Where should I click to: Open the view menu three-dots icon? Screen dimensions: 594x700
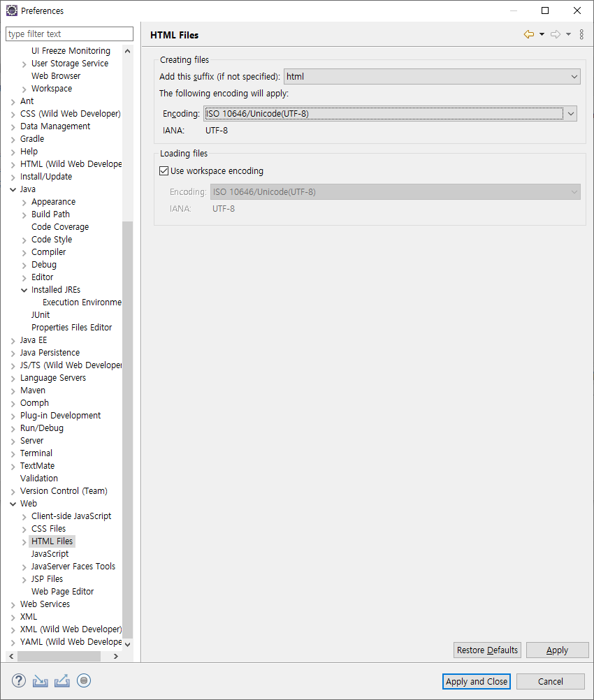coord(581,34)
